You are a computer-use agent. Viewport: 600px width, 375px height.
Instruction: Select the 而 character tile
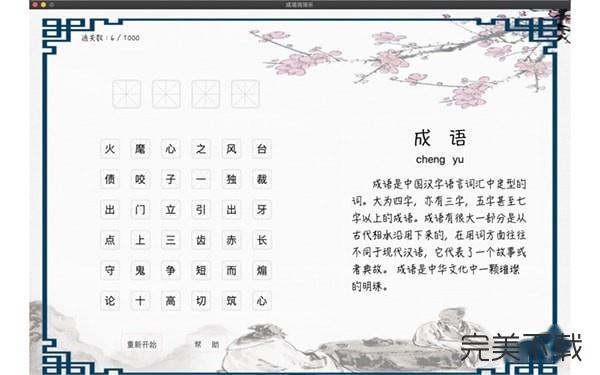coord(232,271)
